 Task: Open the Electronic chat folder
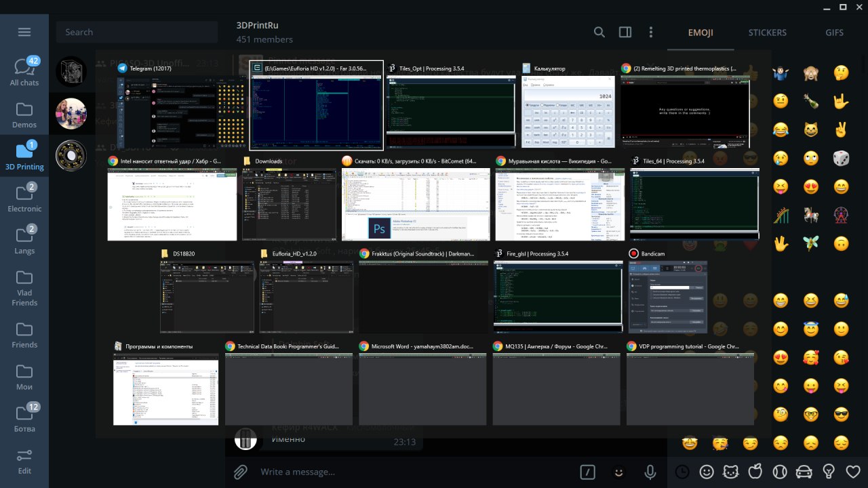24,197
